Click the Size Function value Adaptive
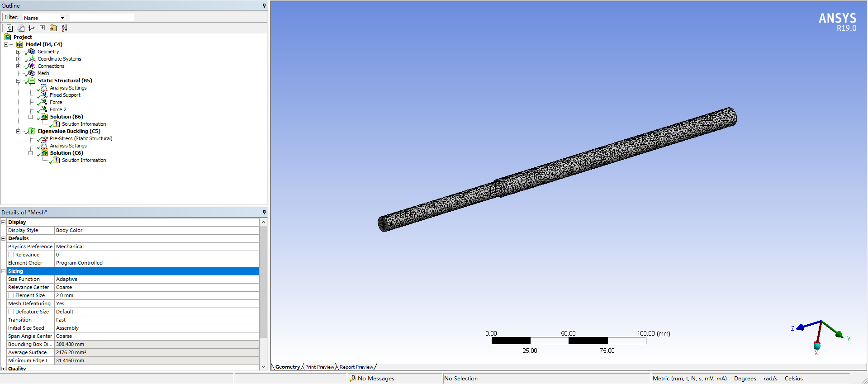 pyautogui.click(x=157, y=279)
